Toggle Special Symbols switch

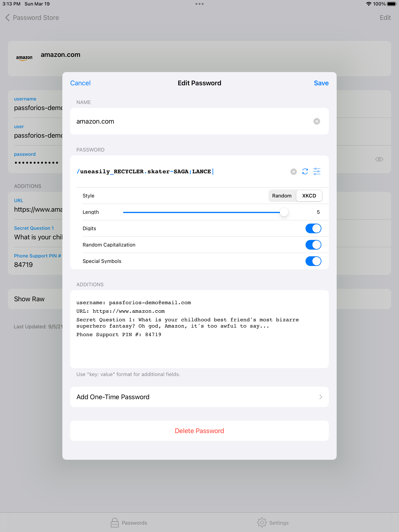[313, 261]
